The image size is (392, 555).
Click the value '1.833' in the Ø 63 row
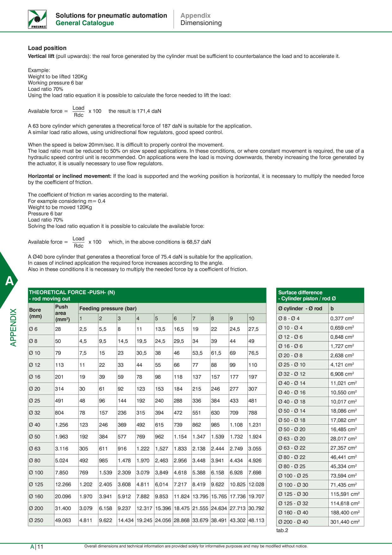(x=180, y=449)
